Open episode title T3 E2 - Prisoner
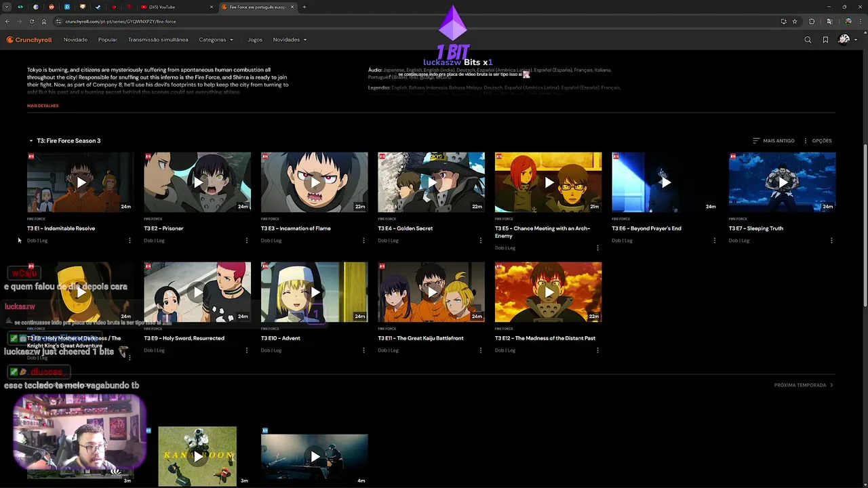Screen dimensions: 868x488 163,228
